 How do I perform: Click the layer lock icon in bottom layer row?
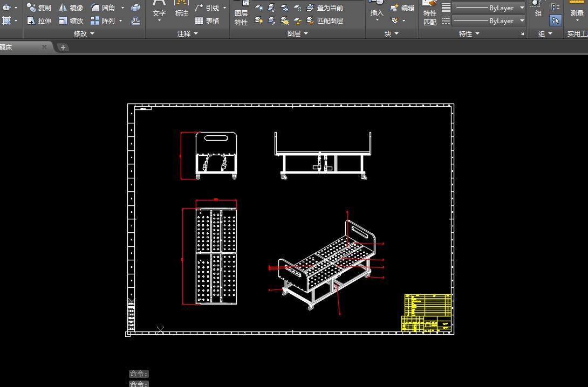298,20
